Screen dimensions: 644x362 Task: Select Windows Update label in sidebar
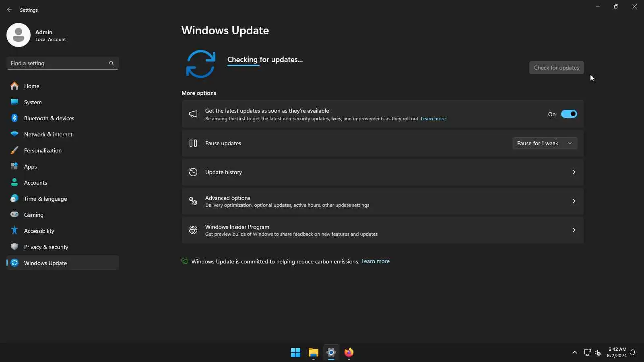coord(45,263)
